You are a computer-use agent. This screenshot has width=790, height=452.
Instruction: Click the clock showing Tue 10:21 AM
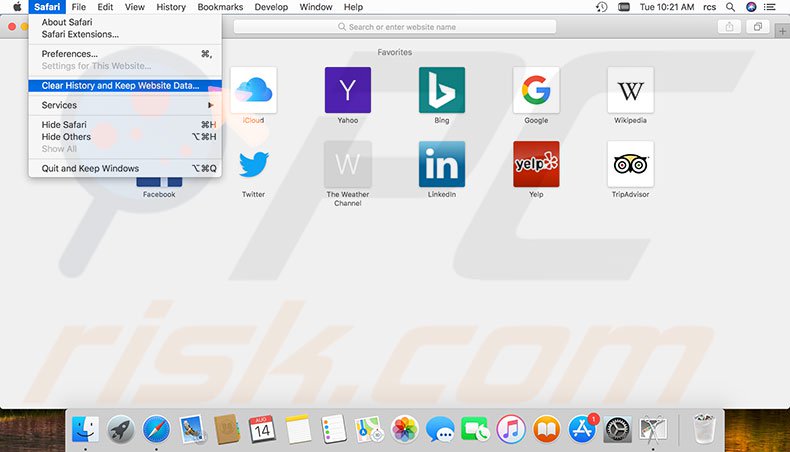[x=667, y=7]
